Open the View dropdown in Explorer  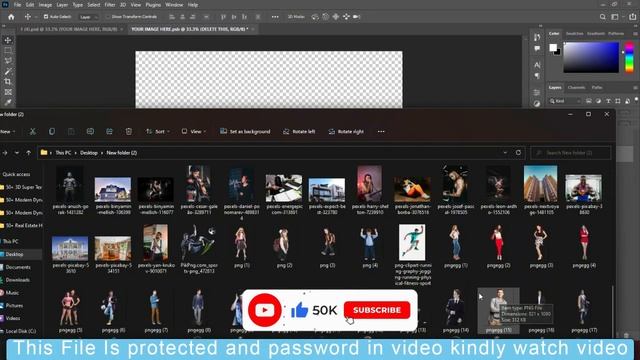[194, 131]
